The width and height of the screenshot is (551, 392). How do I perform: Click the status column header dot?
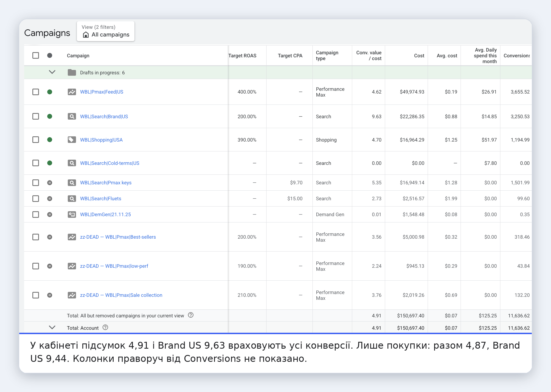coord(50,55)
